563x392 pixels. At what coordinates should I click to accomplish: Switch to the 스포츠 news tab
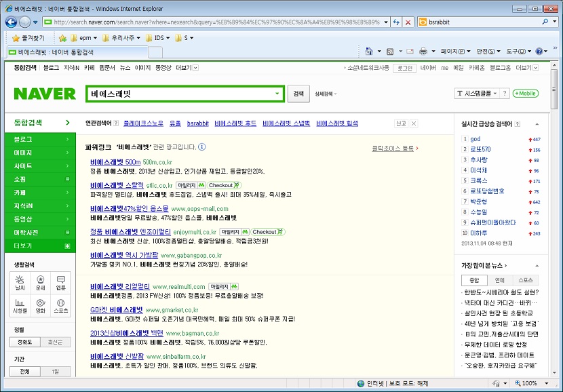526,280
